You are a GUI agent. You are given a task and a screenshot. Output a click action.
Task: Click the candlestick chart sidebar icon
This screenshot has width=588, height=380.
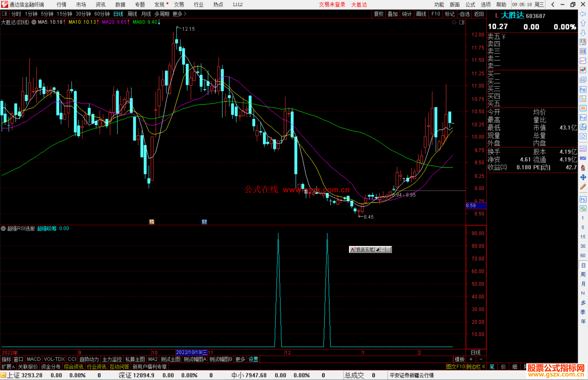[x=583, y=70]
